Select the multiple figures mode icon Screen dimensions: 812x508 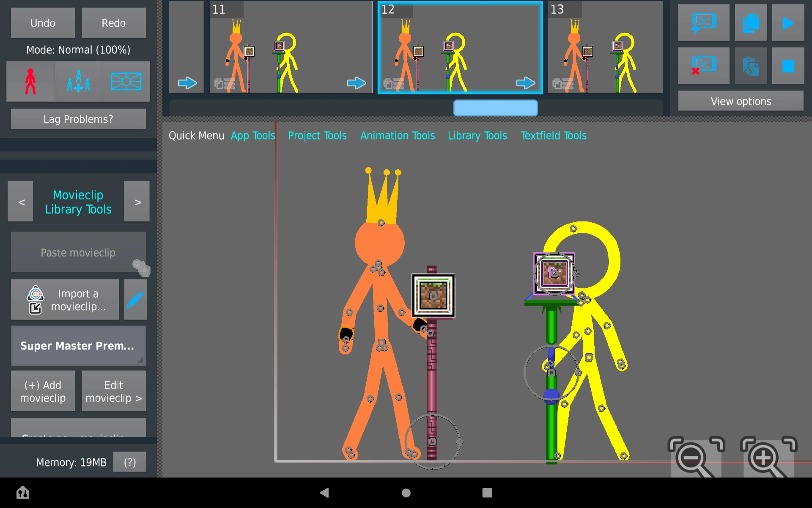click(78, 81)
